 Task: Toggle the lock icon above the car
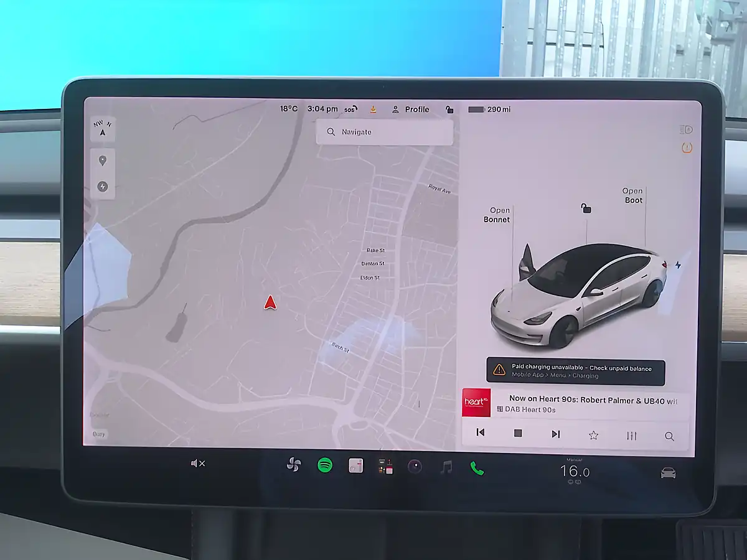[x=586, y=208]
